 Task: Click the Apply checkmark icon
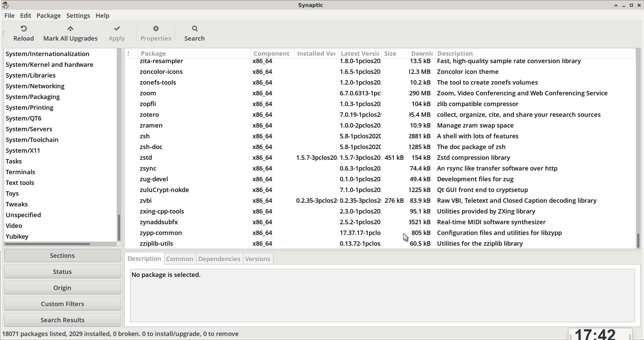[117, 29]
